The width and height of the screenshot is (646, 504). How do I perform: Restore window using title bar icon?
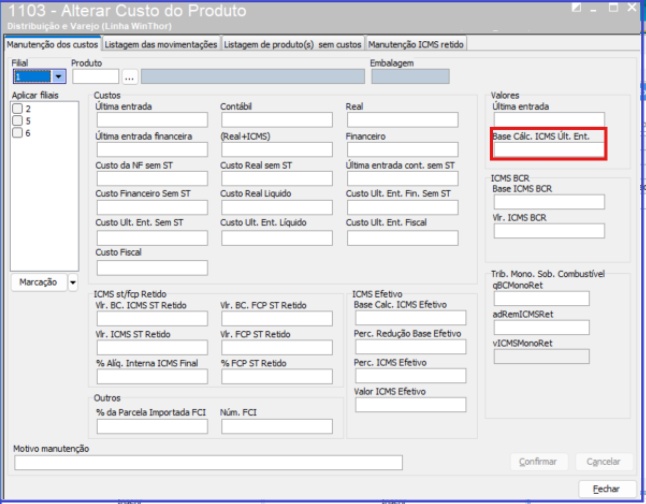click(576, 8)
